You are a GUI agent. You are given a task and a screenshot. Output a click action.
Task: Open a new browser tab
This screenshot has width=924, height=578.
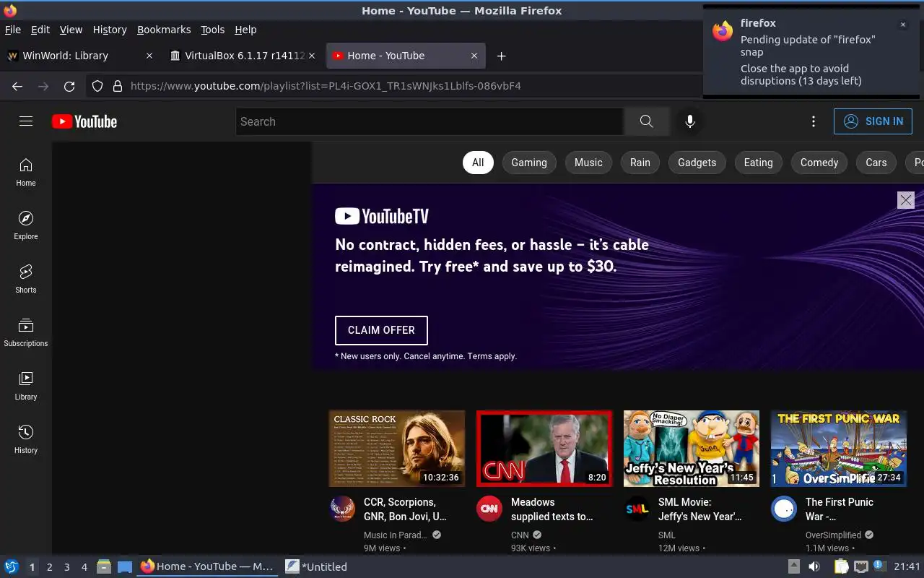501,56
